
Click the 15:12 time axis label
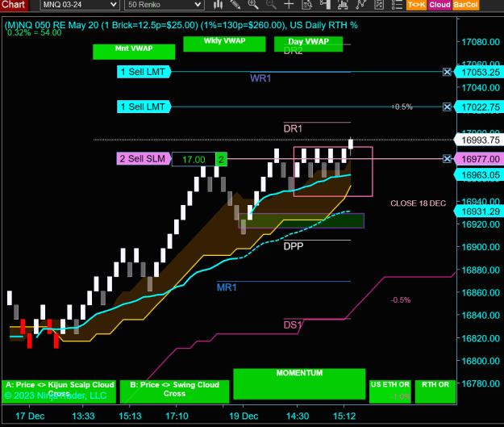pos(344,416)
